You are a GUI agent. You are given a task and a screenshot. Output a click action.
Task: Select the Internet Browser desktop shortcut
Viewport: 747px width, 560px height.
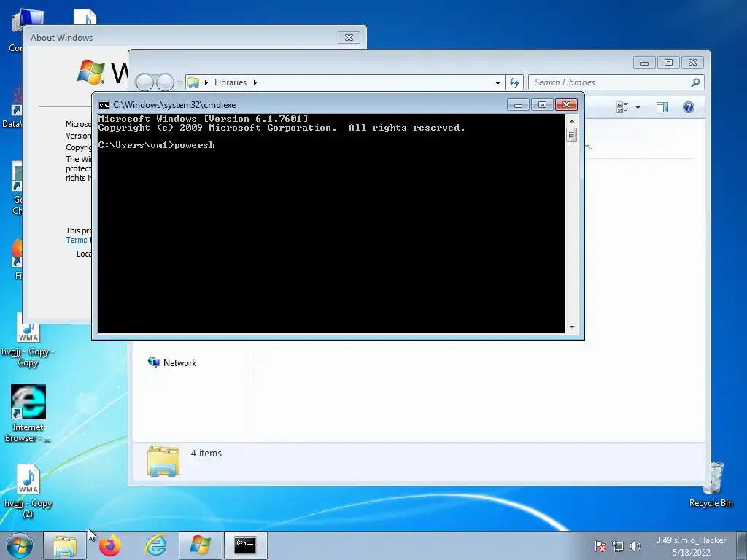28,414
